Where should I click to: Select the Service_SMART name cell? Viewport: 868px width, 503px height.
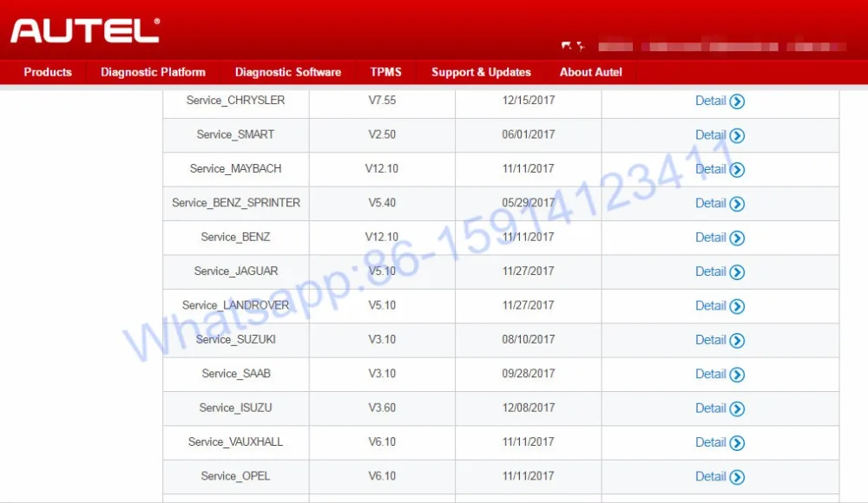tap(236, 135)
